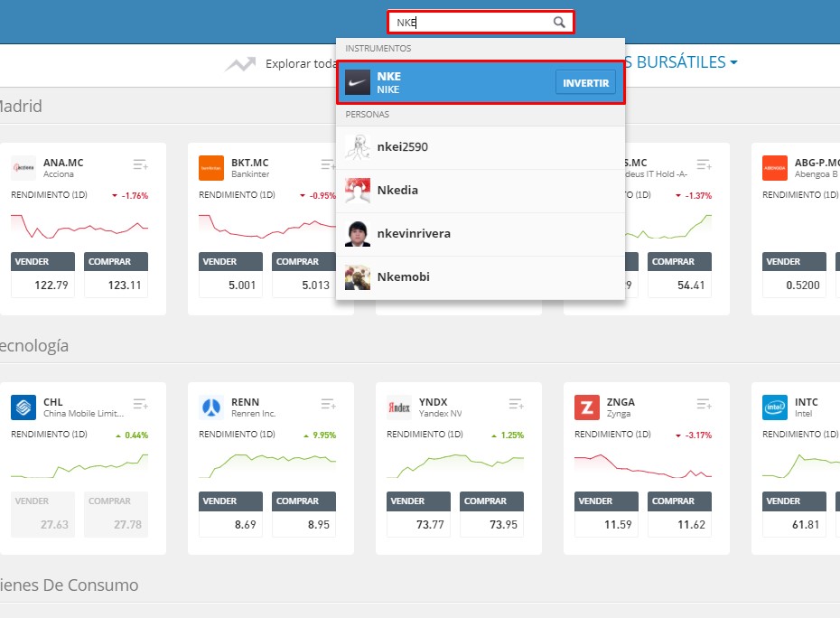Sell ANA.MC at 122.79

[x=42, y=275]
